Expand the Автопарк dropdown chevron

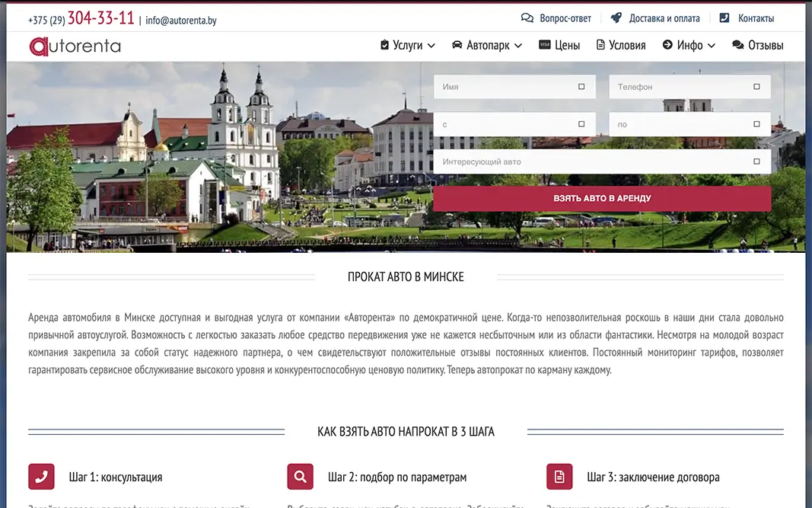coord(517,46)
